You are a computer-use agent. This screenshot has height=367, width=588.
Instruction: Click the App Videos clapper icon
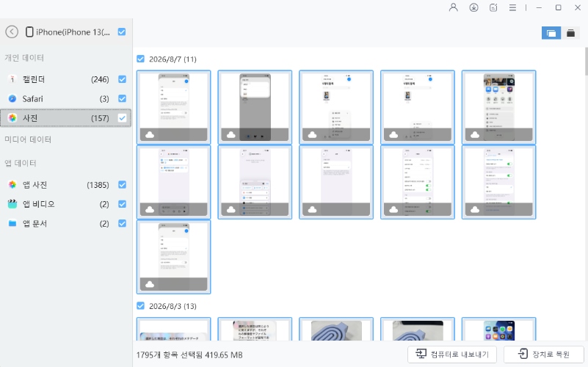[x=12, y=204]
